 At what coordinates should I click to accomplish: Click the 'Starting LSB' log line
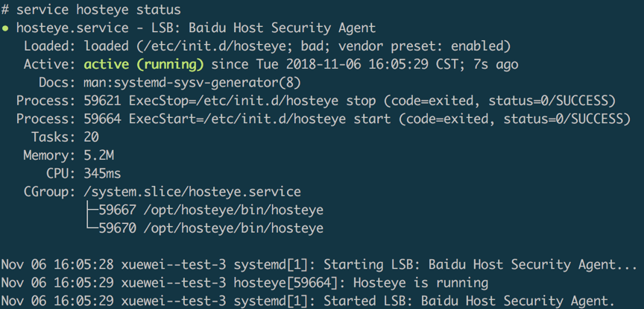319,264
